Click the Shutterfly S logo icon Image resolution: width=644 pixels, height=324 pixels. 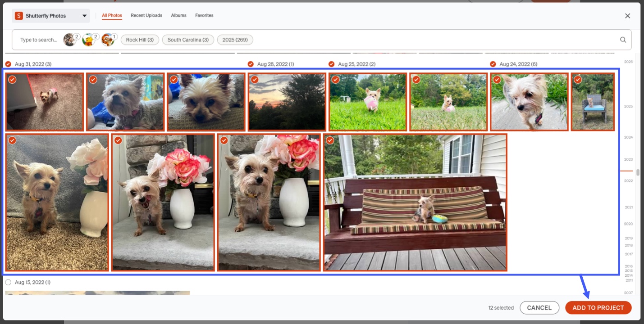[x=18, y=16]
